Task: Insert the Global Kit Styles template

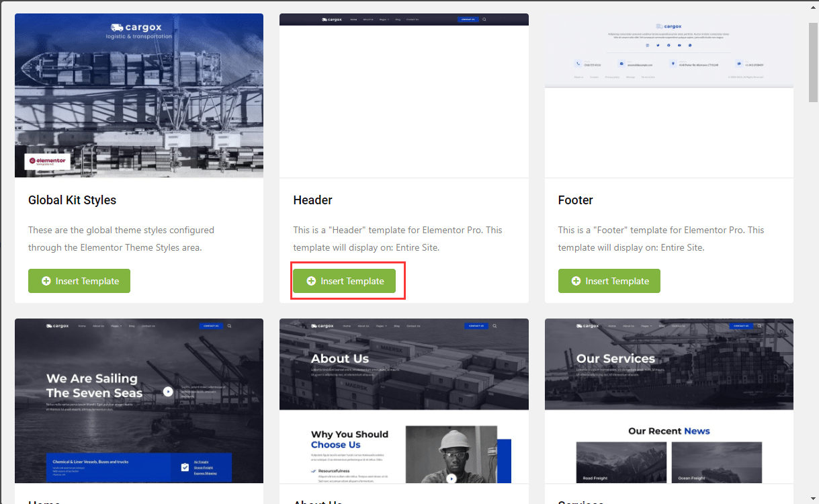Action: click(79, 281)
